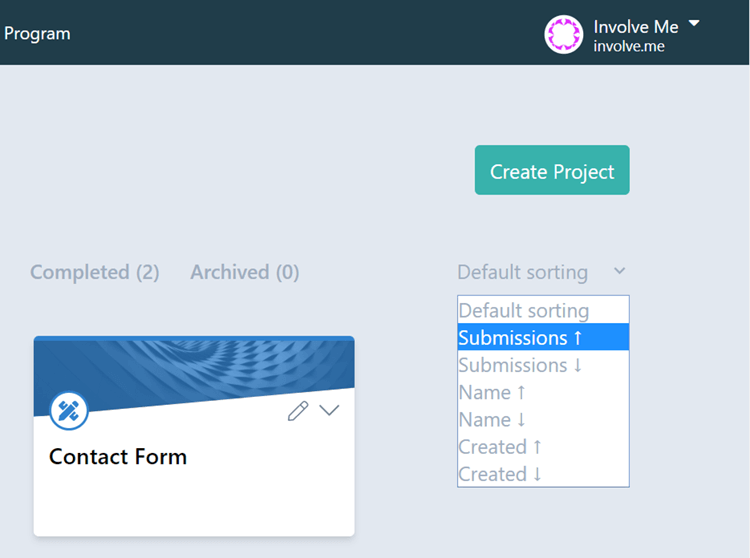Expand the chevron menu on Contact Form card
Image resolution: width=750 pixels, height=558 pixels.
pos(330,410)
